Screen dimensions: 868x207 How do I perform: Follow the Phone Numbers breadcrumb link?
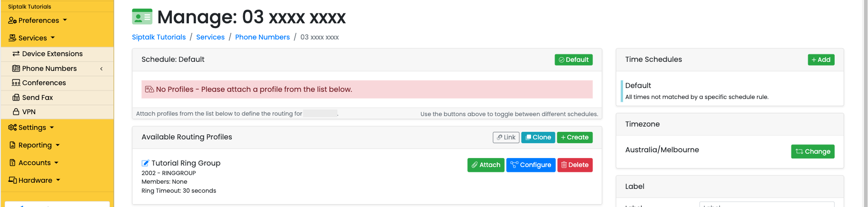click(262, 37)
